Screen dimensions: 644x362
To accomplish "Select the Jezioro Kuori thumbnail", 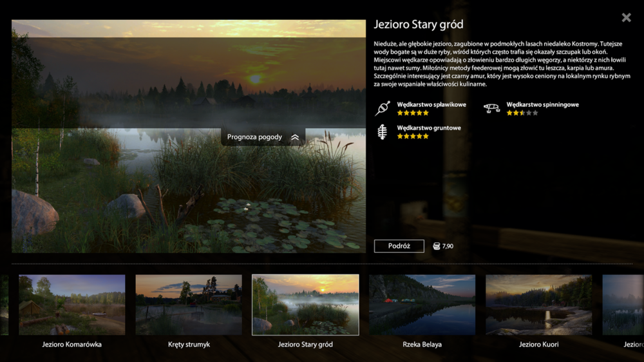I will [x=538, y=305].
